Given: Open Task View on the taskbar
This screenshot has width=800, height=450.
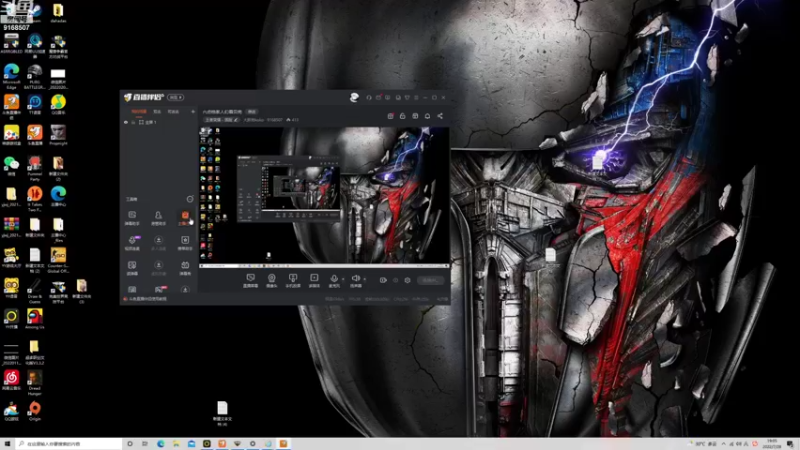Looking at the screenshot, I should point(145,444).
